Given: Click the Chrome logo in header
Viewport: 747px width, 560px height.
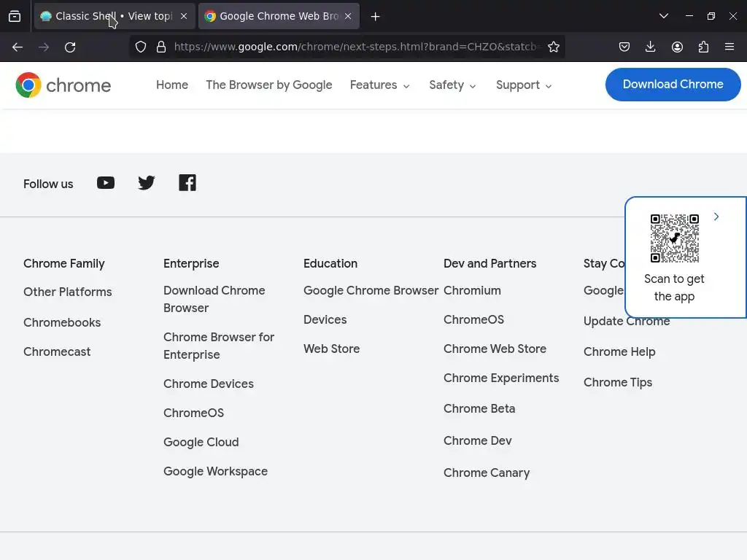Looking at the screenshot, I should coord(63,85).
